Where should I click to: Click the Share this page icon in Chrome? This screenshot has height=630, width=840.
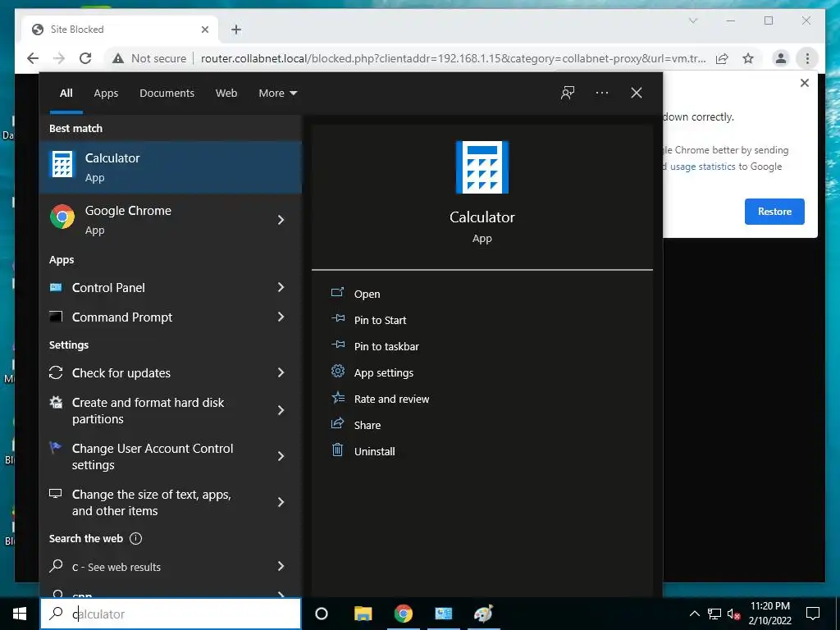click(722, 58)
